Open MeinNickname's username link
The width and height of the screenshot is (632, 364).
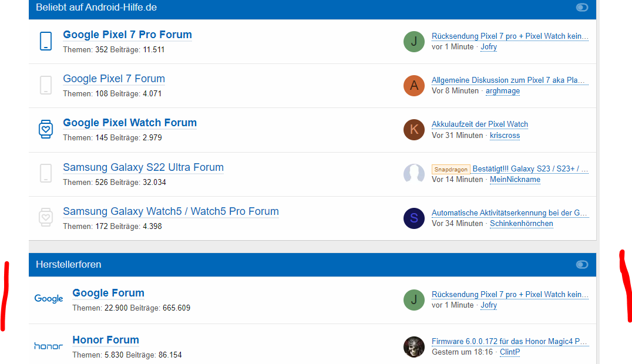515,180
